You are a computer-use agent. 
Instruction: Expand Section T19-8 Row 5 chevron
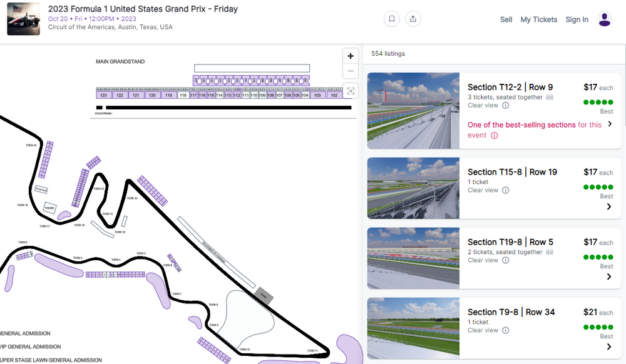(x=609, y=277)
